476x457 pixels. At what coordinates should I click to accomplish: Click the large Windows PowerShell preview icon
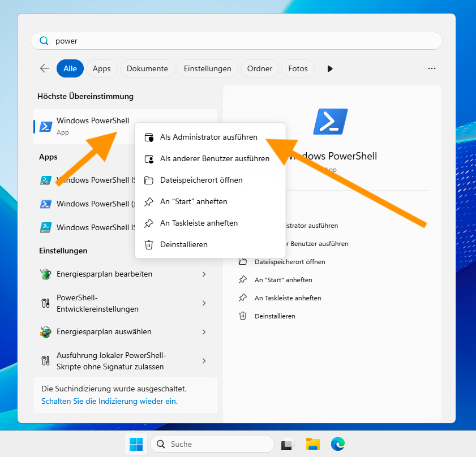pyautogui.click(x=331, y=122)
